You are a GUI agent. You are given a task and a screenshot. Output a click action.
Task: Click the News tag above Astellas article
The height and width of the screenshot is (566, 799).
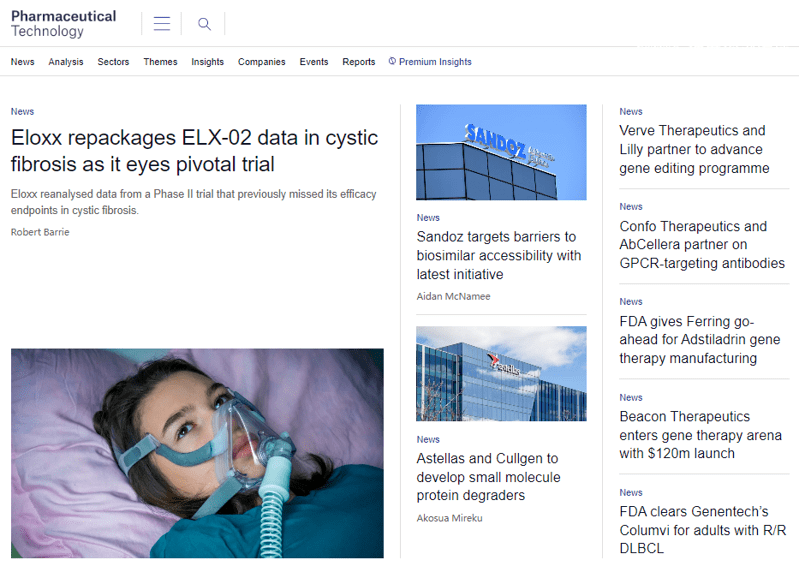[428, 439]
